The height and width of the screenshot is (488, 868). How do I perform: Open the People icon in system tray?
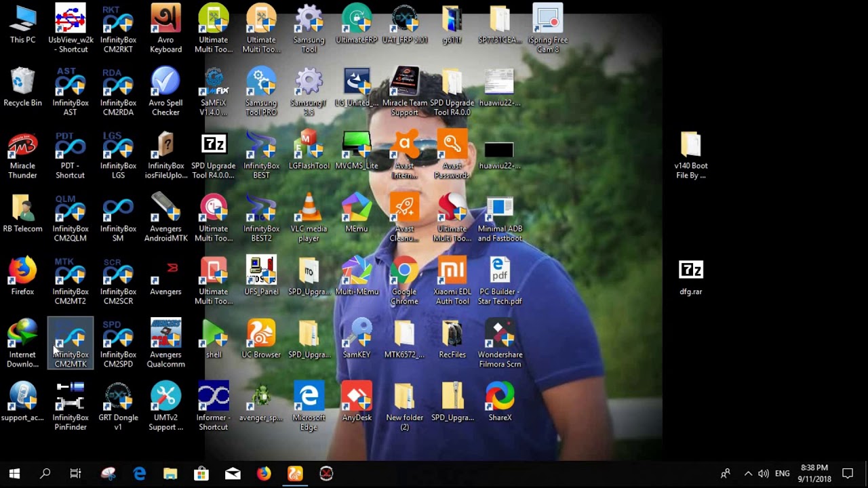click(x=725, y=474)
